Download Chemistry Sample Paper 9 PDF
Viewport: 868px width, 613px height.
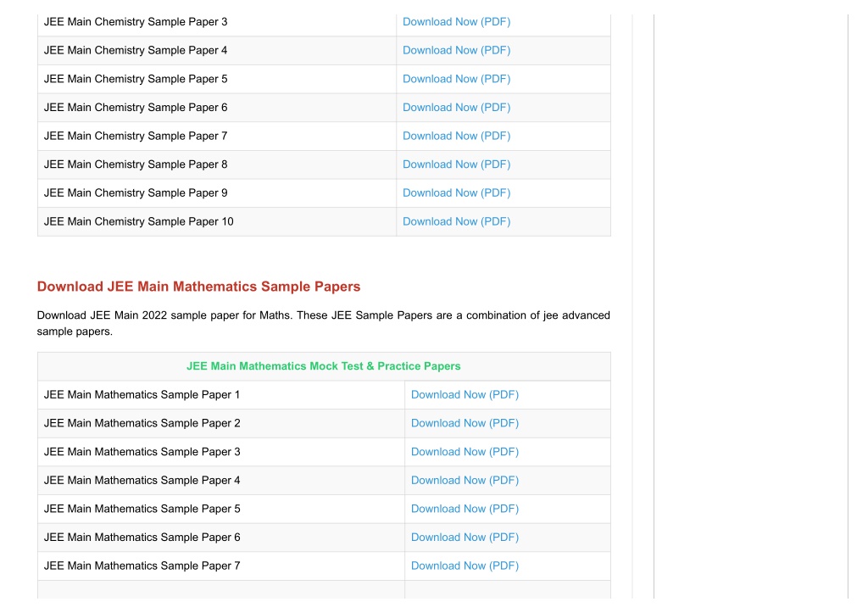coord(456,192)
